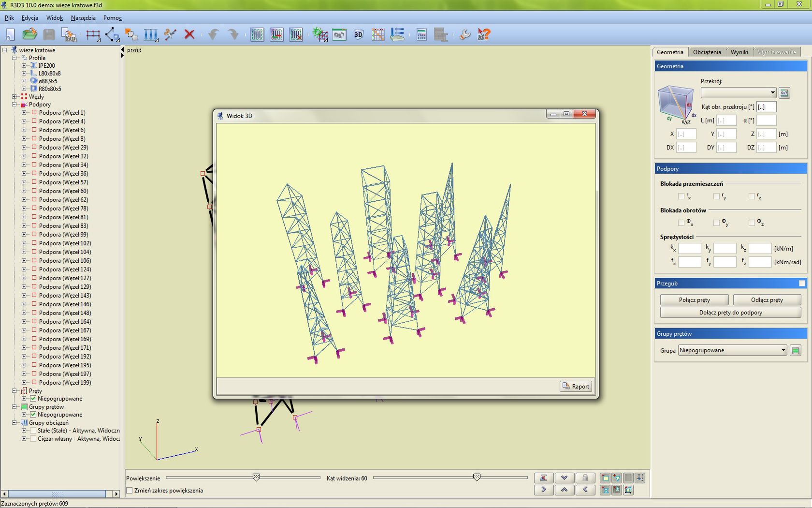Open the wrench settings icon
Viewport: 812px width, 508px height.
[x=465, y=34]
